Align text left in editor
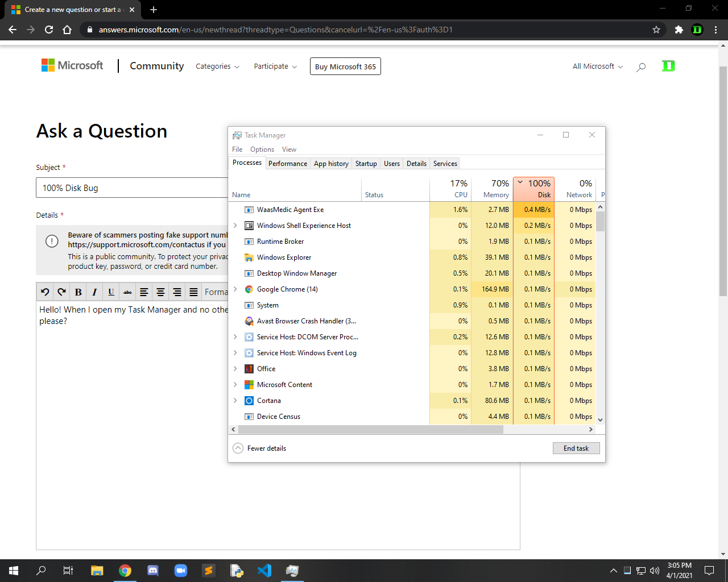Viewport: 728px width, 582px height. [x=144, y=292]
